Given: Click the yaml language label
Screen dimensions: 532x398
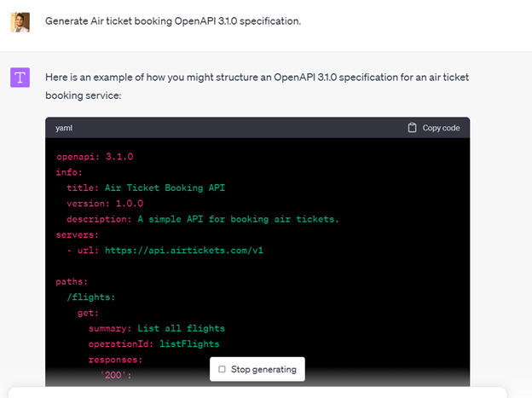Looking at the screenshot, I should (64, 128).
